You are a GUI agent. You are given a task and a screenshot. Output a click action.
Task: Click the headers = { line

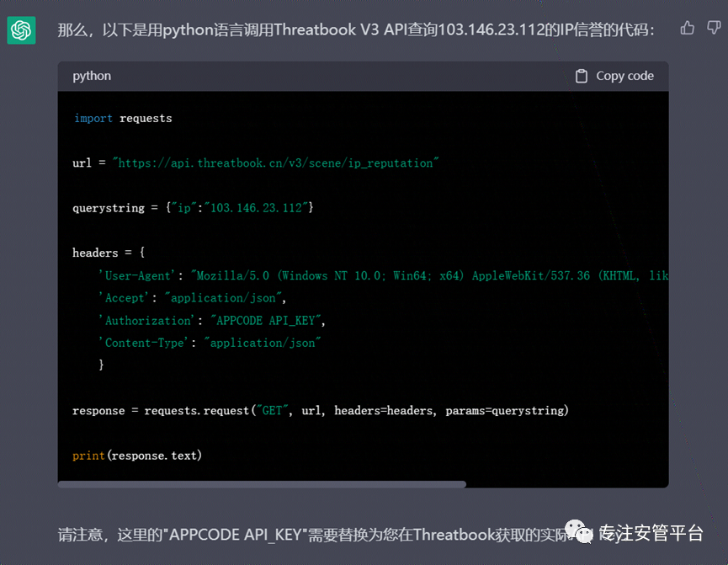[109, 253]
